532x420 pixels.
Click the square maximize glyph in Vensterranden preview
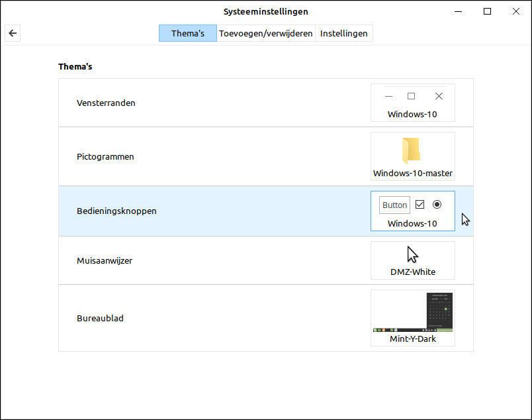pos(411,96)
